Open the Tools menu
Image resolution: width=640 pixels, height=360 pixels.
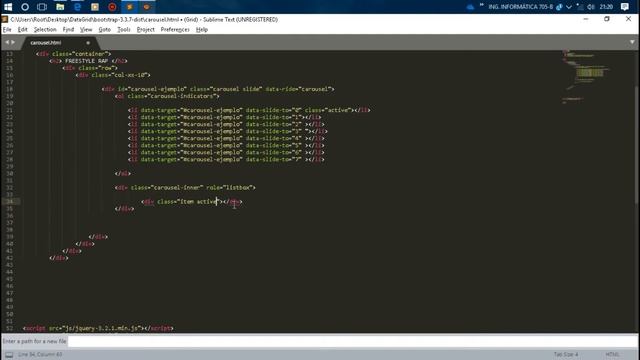(124, 29)
